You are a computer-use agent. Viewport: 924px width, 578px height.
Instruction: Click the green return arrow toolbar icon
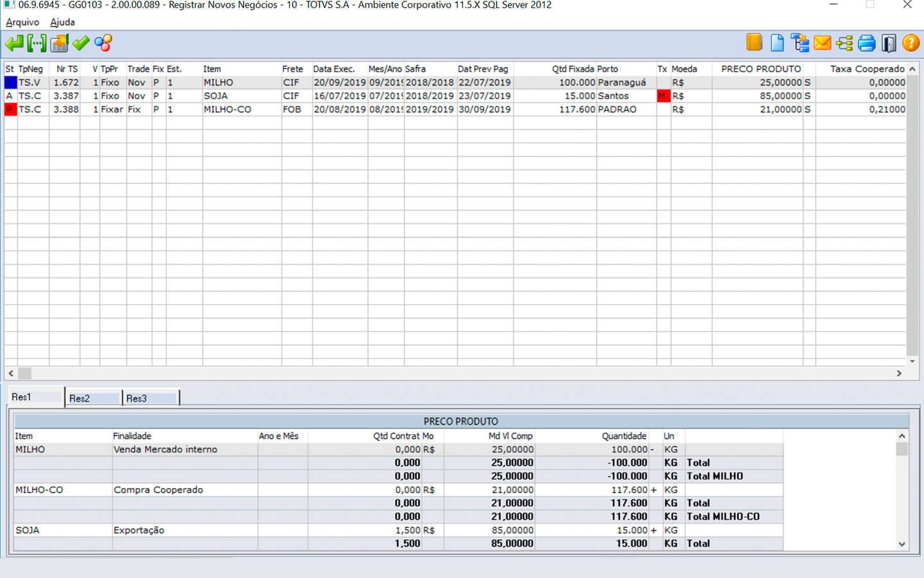[x=14, y=44]
